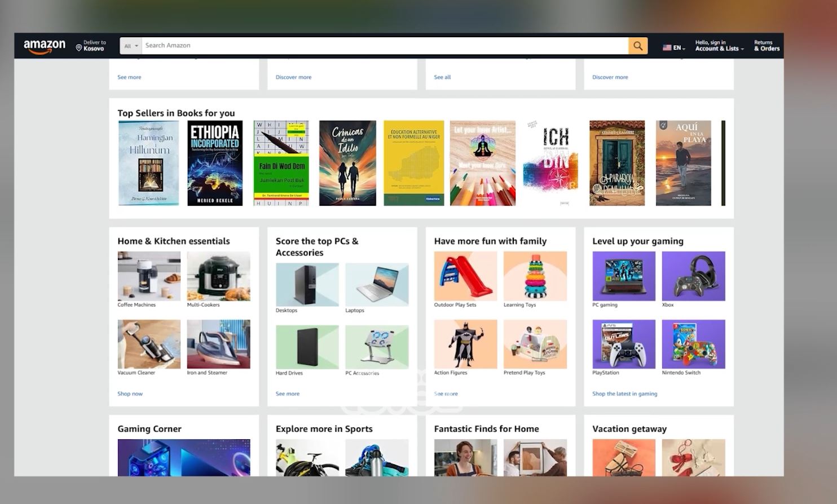Screen dimensions: 837x504
Task: Open the Ethiopia Incorporated book cover
Action: (215, 163)
